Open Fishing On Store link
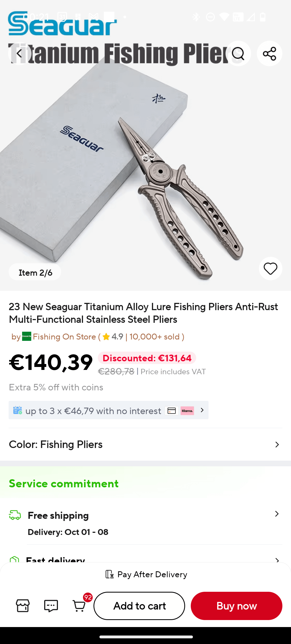Image resolution: width=291 pixels, height=644 pixels. pos(64,337)
